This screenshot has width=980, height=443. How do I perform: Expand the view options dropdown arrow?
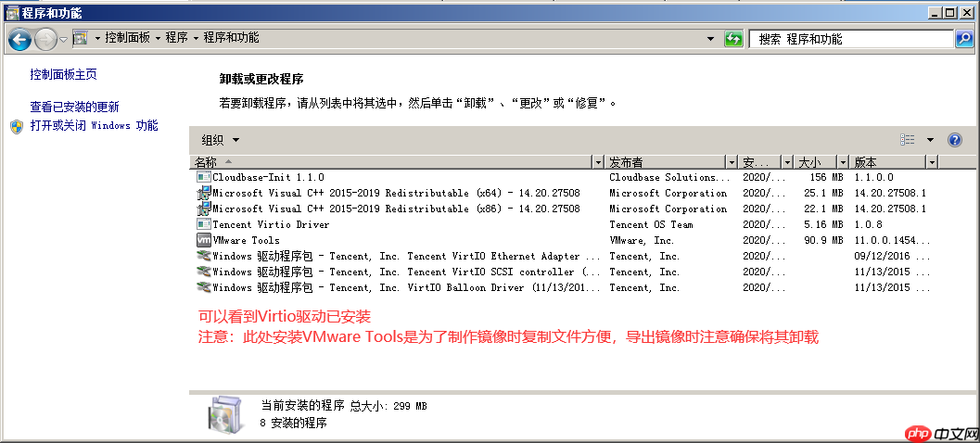click(x=930, y=140)
